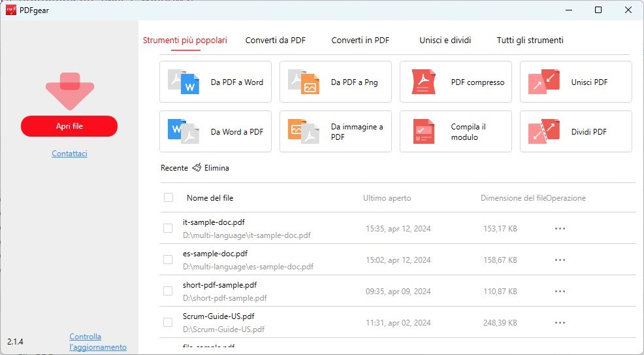644x355 pixels.
Task: Click the Elimina label
Action: point(216,167)
